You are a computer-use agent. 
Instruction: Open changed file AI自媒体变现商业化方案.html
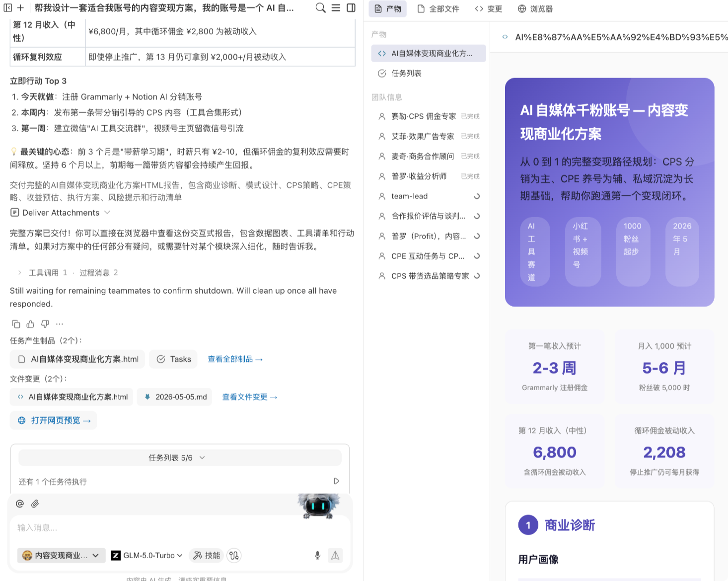pyautogui.click(x=72, y=397)
